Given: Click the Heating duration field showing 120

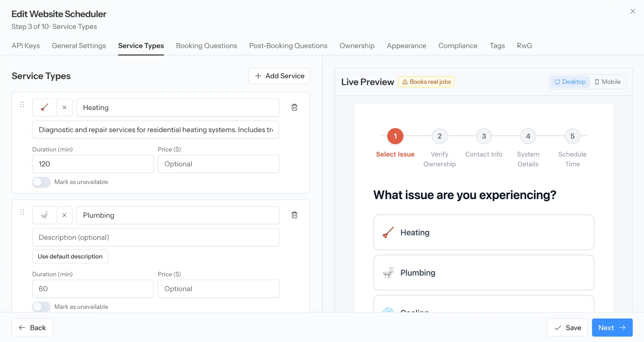Looking at the screenshot, I should coord(93,164).
